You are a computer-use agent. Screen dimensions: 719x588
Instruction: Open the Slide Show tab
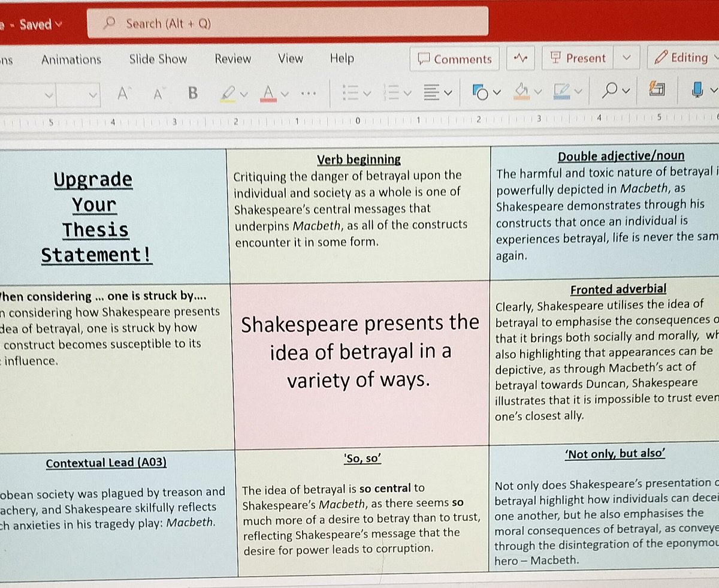pos(158,59)
